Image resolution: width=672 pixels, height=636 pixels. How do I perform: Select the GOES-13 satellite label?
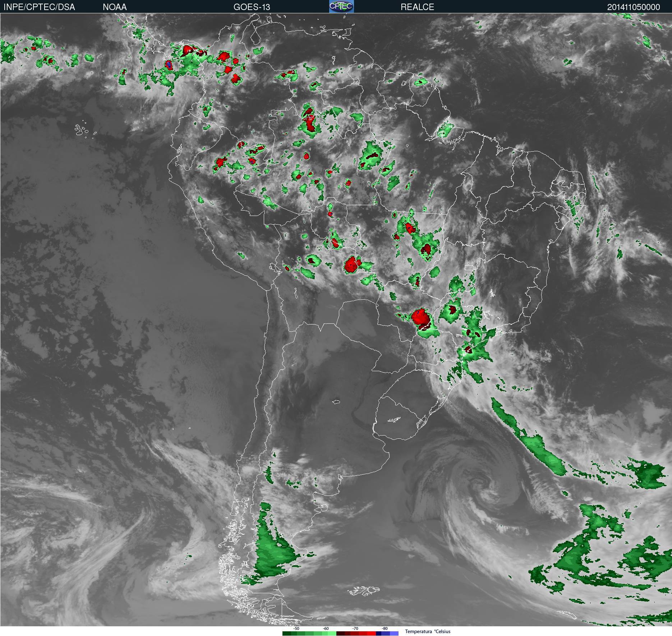pos(252,7)
